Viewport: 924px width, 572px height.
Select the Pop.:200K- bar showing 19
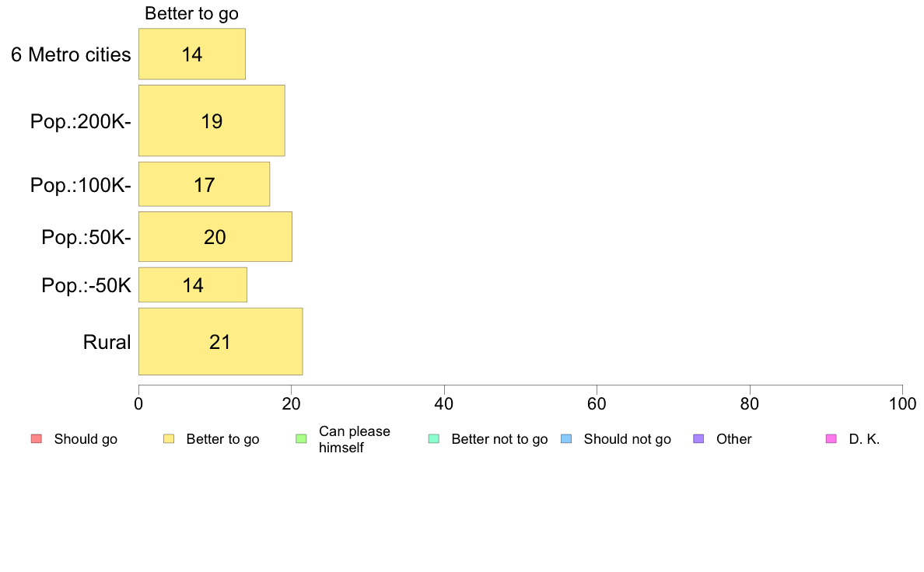212,120
